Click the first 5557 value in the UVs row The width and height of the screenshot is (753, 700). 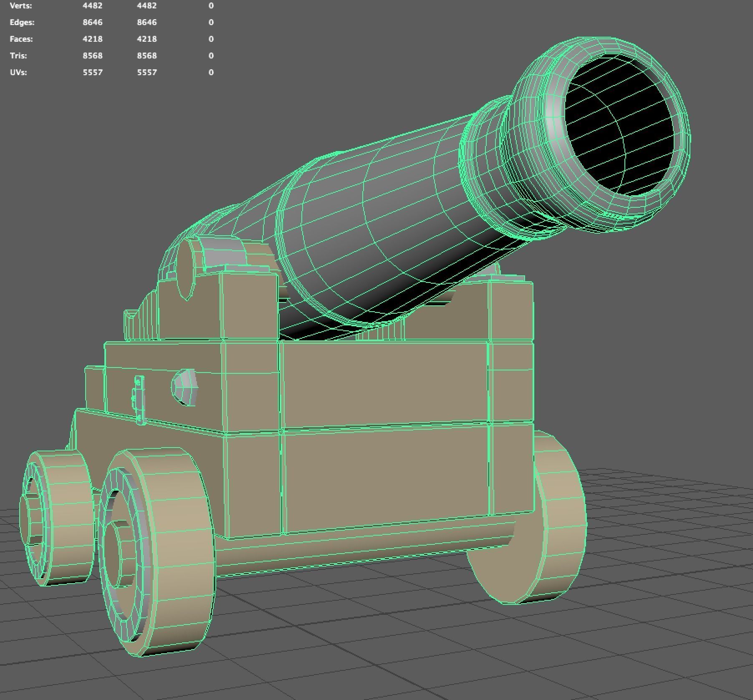(93, 73)
